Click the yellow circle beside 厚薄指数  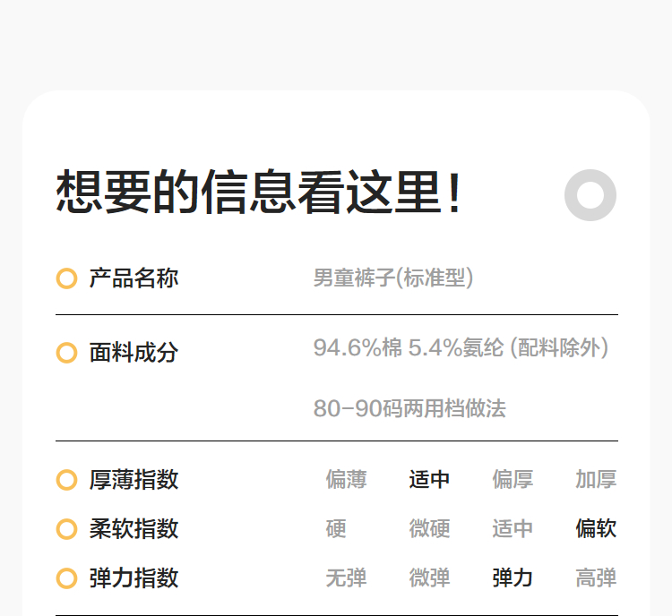point(66,480)
